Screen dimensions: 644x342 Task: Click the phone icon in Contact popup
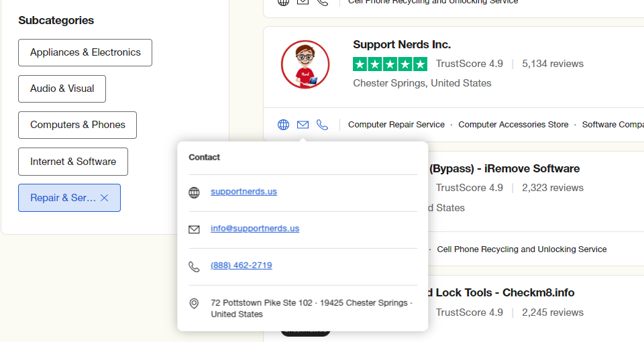pyautogui.click(x=194, y=267)
